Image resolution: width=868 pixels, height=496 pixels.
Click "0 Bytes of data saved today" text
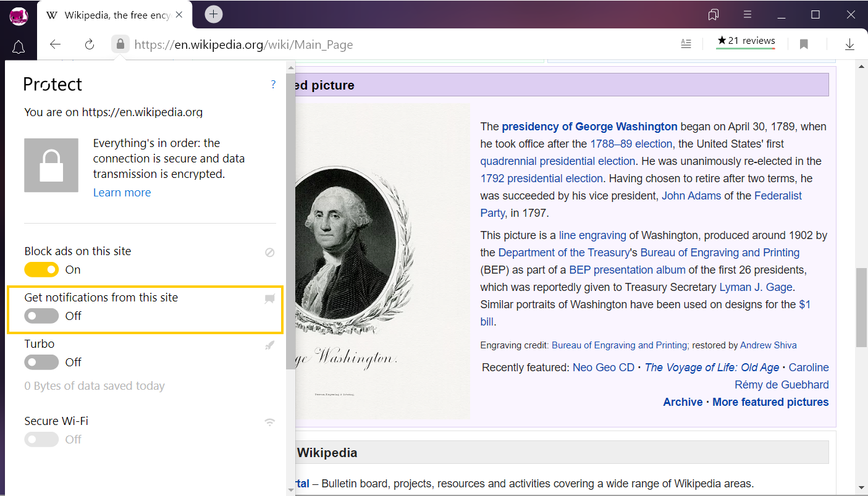tap(95, 386)
